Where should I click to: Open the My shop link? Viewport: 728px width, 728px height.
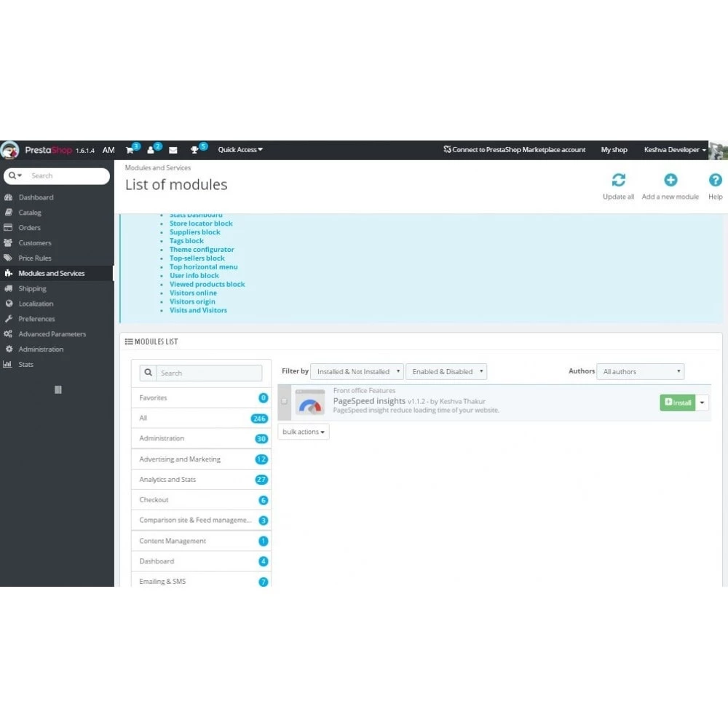click(614, 149)
